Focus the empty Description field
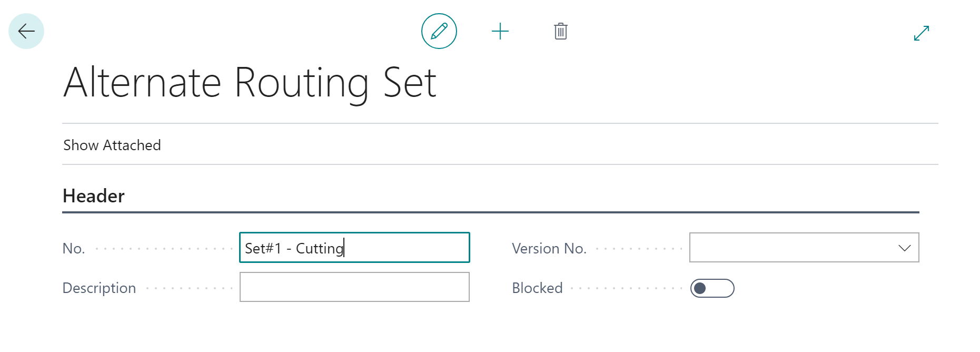 click(354, 287)
